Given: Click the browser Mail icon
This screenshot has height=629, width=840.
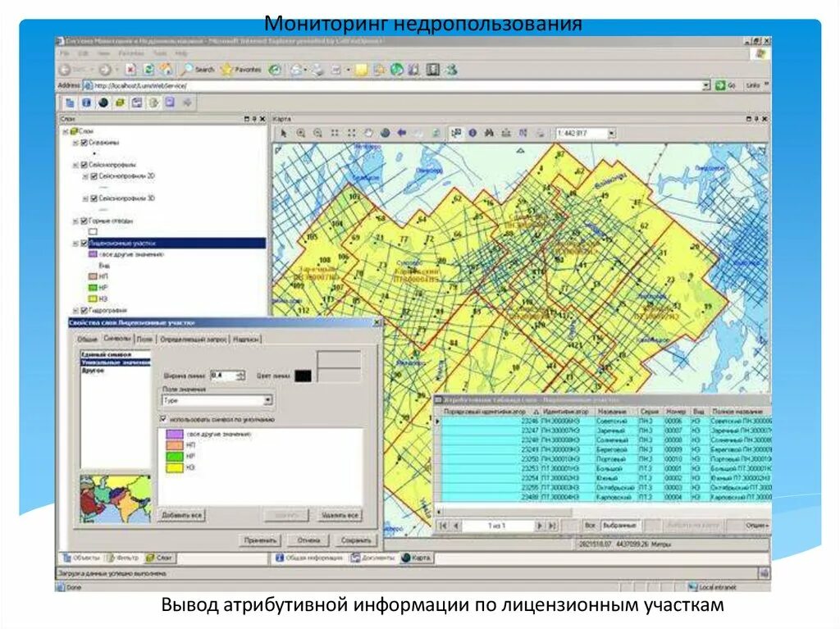Looking at the screenshot, I should click(295, 70).
